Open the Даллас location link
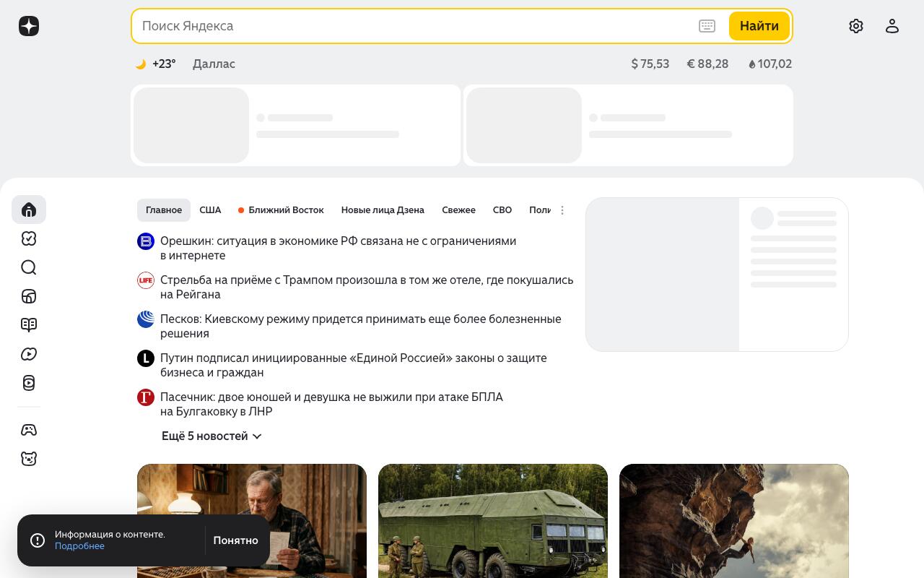Screen dimensions: 924x578 214,64
